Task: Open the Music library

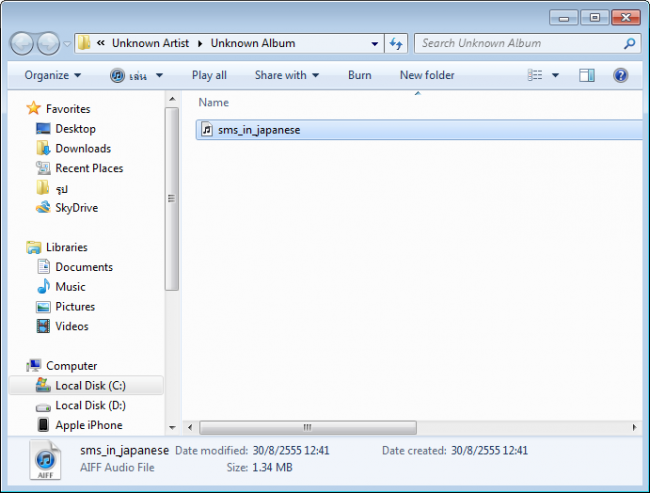Action: click(70, 287)
